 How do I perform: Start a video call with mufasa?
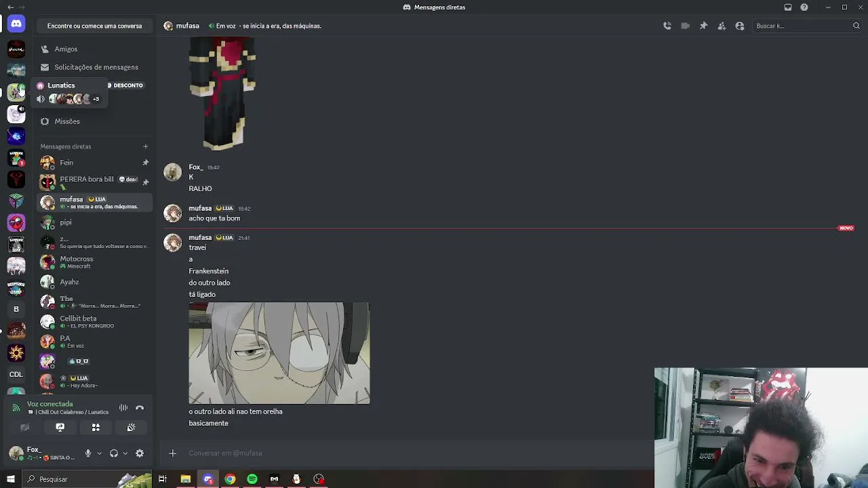click(x=686, y=26)
